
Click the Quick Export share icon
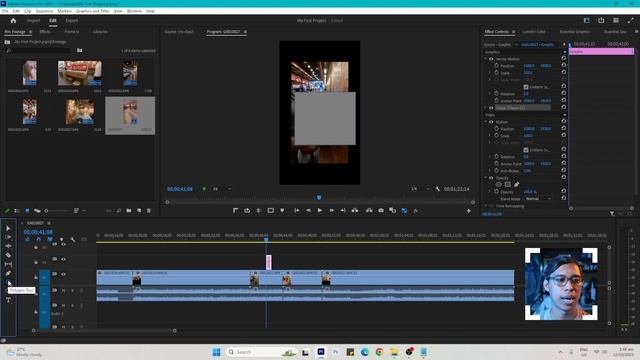click(601, 20)
